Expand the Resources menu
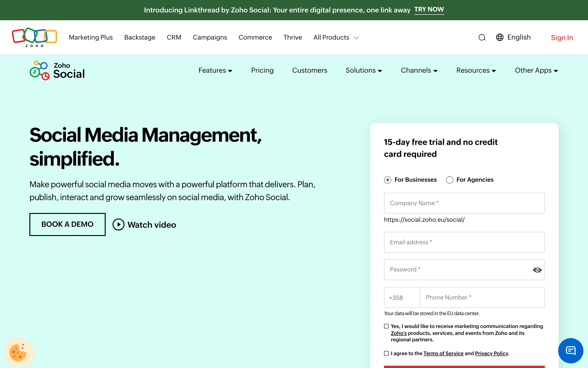 coord(476,70)
